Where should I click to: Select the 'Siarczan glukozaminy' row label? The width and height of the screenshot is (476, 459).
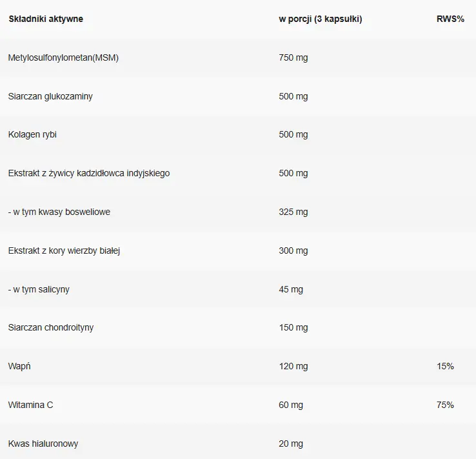(x=50, y=96)
